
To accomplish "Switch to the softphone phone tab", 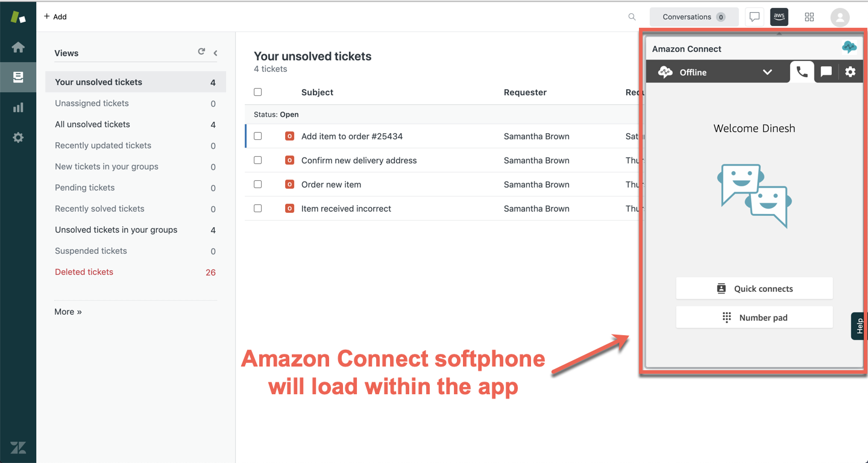I will 802,72.
